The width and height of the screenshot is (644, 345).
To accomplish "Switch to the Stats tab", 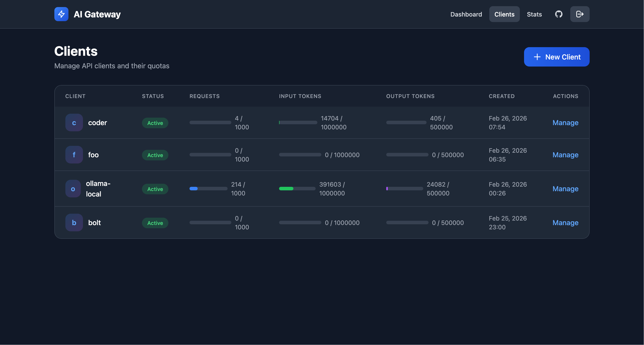I will [x=534, y=14].
